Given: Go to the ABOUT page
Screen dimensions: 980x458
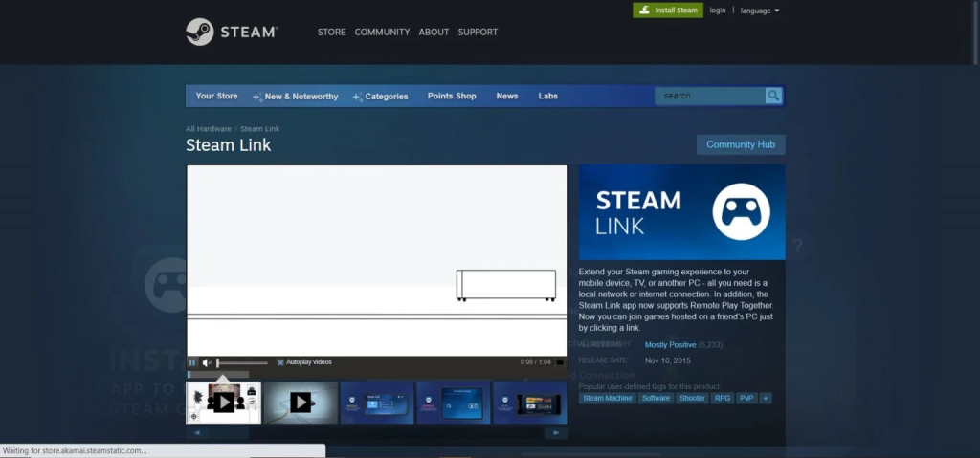Looking at the screenshot, I should pyautogui.click(x=434, y=32).
